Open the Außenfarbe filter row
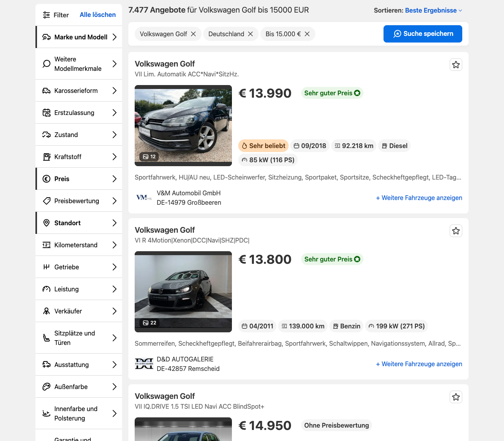This screenshot has width=504, height=441. tap(79, 387)
